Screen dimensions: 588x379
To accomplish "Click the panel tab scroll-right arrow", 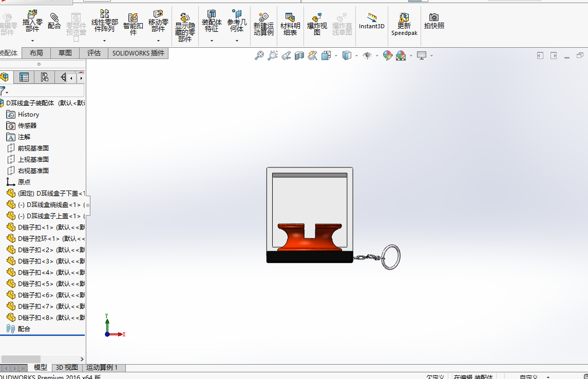I will coord(81,78).
